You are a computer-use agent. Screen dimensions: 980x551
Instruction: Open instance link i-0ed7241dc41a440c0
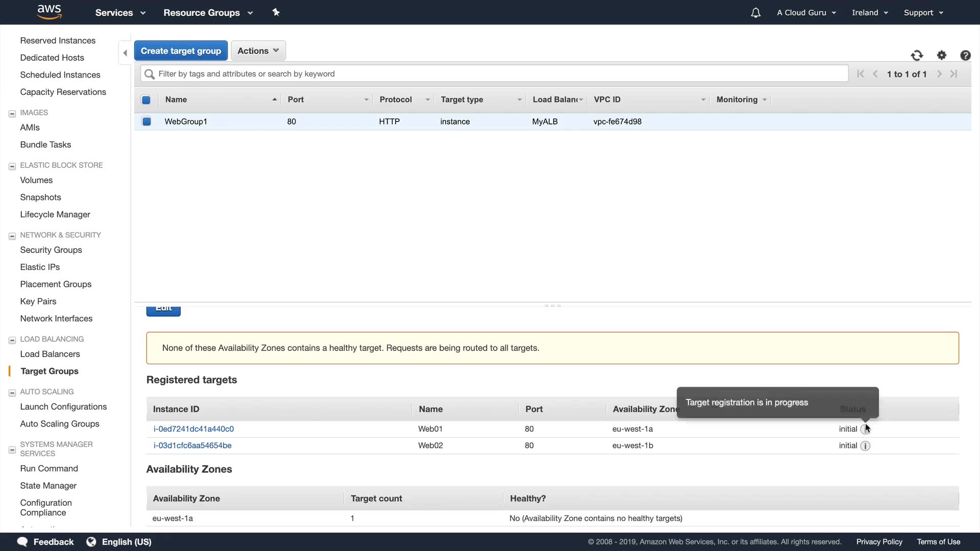click(x=193, y=429)
